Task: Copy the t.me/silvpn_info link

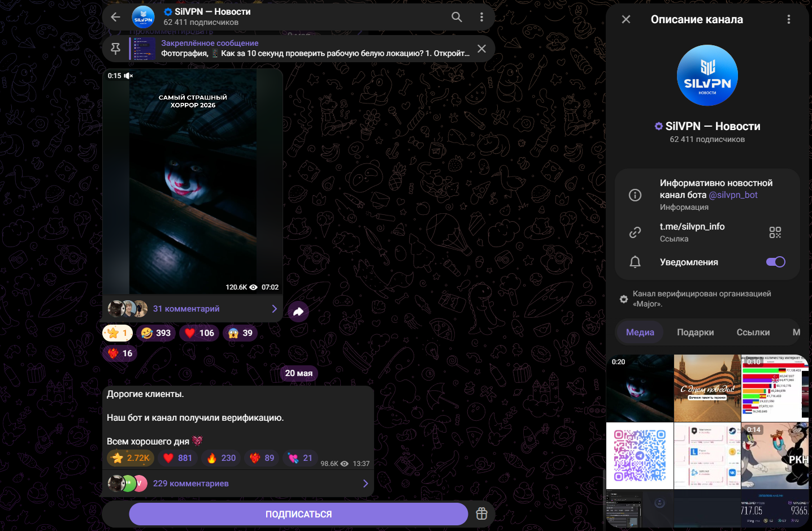Action: tap(692, 226)
